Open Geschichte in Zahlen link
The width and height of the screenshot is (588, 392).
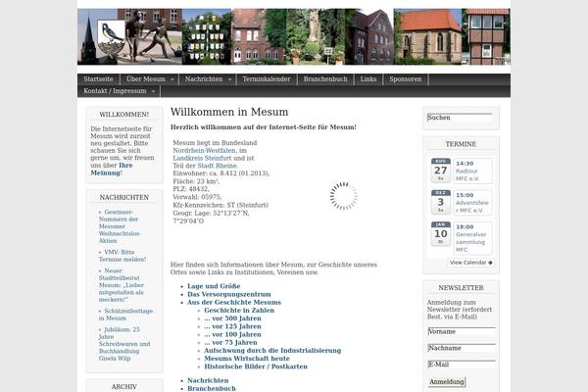(239, 311)
